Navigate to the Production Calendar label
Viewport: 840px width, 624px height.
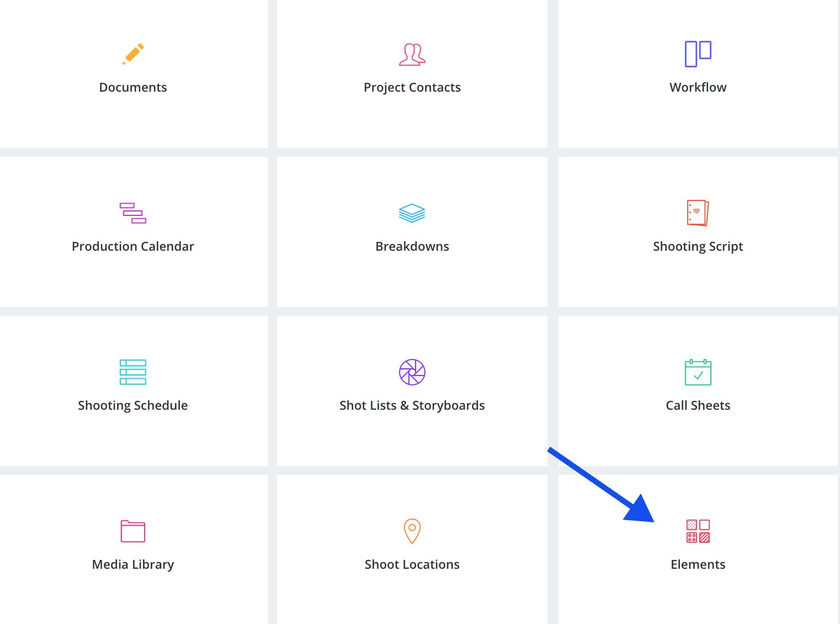[x=133, y=246]
